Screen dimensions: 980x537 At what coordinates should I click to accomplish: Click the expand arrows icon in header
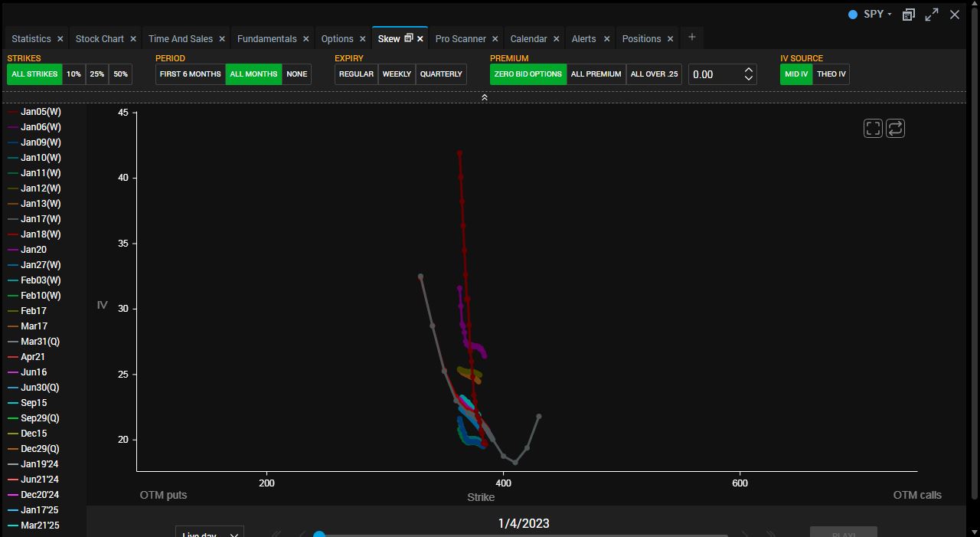pos(932,15)
